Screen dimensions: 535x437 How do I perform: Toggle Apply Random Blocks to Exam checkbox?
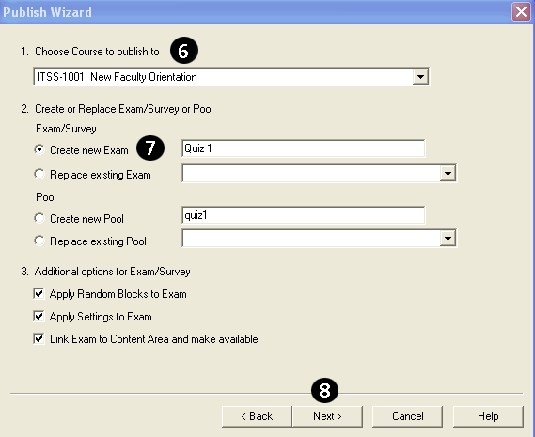tap(39, 293)
